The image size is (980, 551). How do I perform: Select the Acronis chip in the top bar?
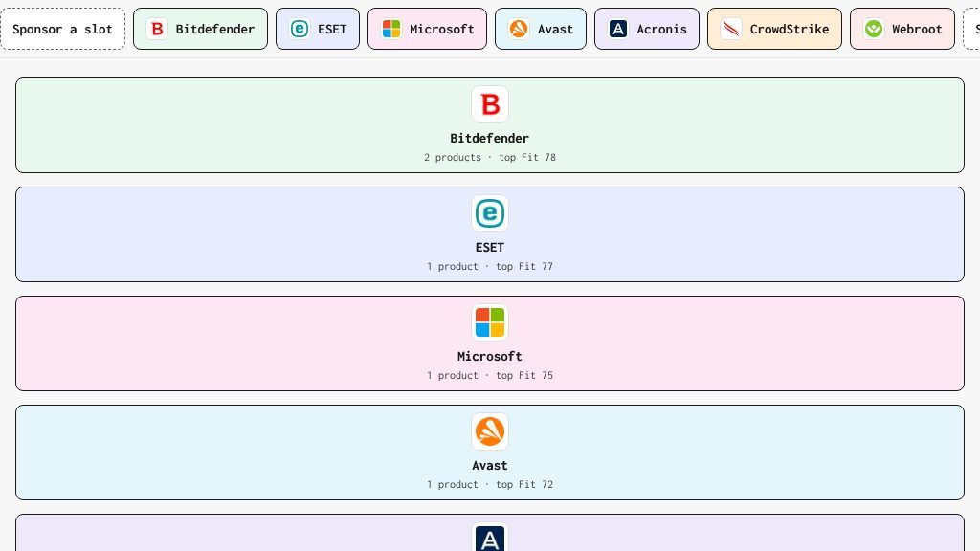click(647, 29)
